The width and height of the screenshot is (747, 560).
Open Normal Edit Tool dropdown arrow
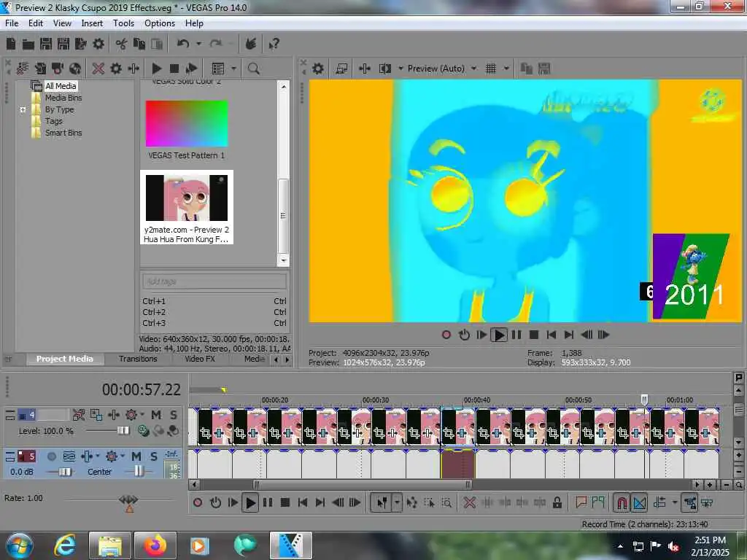click(396, 502)
